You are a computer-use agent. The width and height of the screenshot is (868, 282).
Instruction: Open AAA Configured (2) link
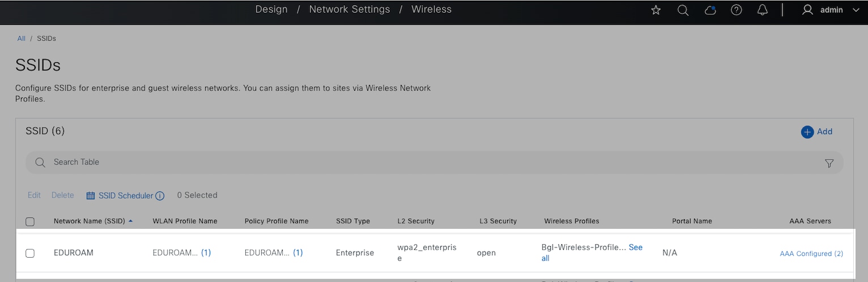click(811, 254)
